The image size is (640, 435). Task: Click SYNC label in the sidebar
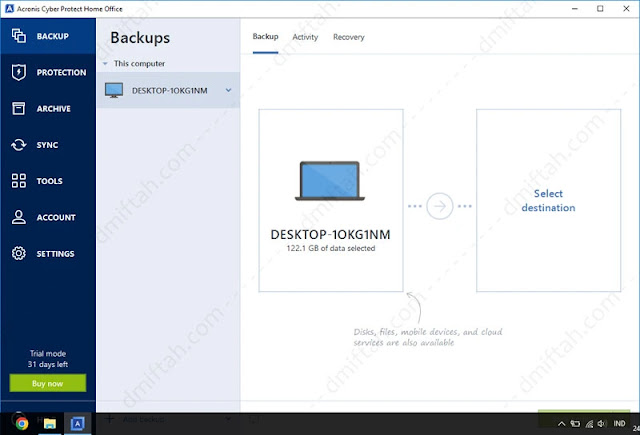coord(47,145)
